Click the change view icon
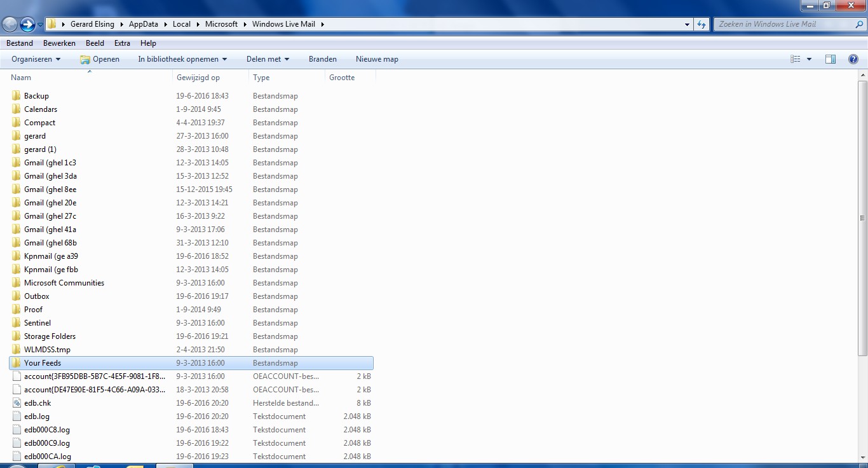 point(796,59)
